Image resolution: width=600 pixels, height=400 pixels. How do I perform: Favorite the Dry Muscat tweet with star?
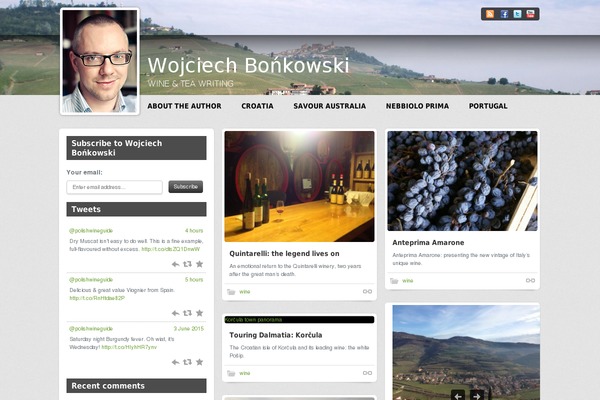(x=199, y=264)
